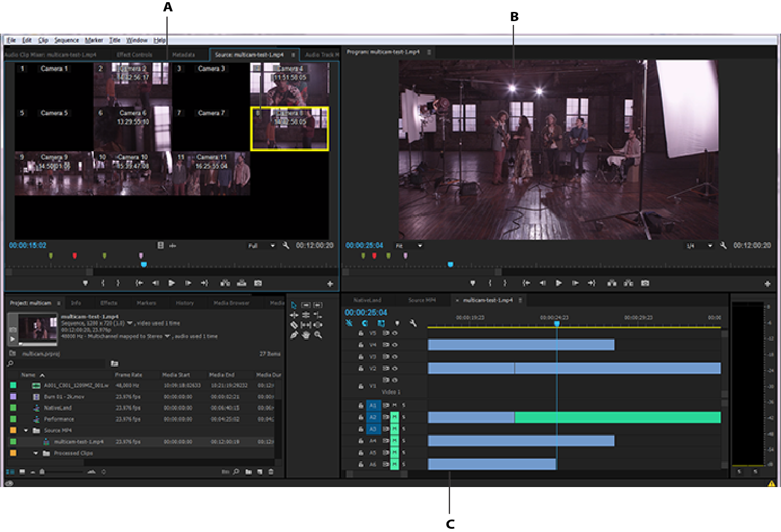Collapse the Source MP4 bin
Screen dimensions: 781x532
click(x=25, y=430)
